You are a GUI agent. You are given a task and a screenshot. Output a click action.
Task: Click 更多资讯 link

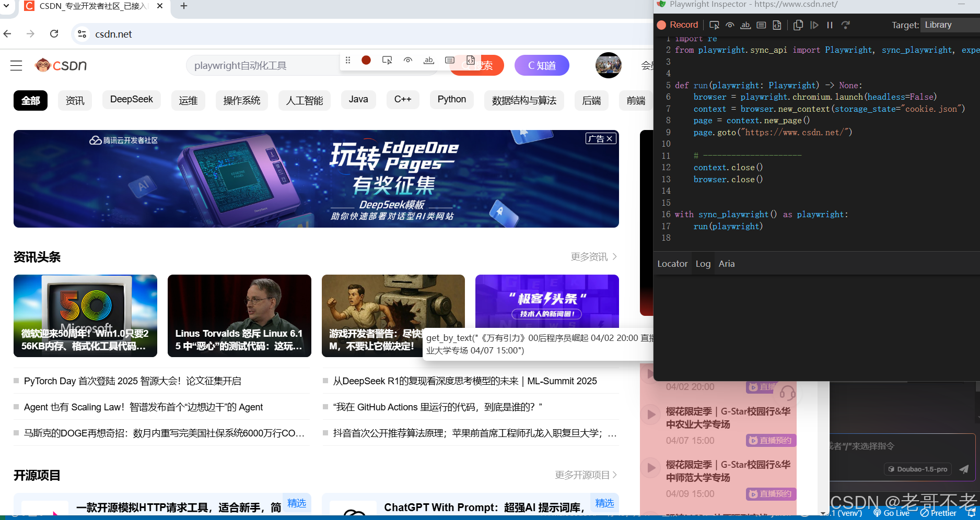pos(594,257)
